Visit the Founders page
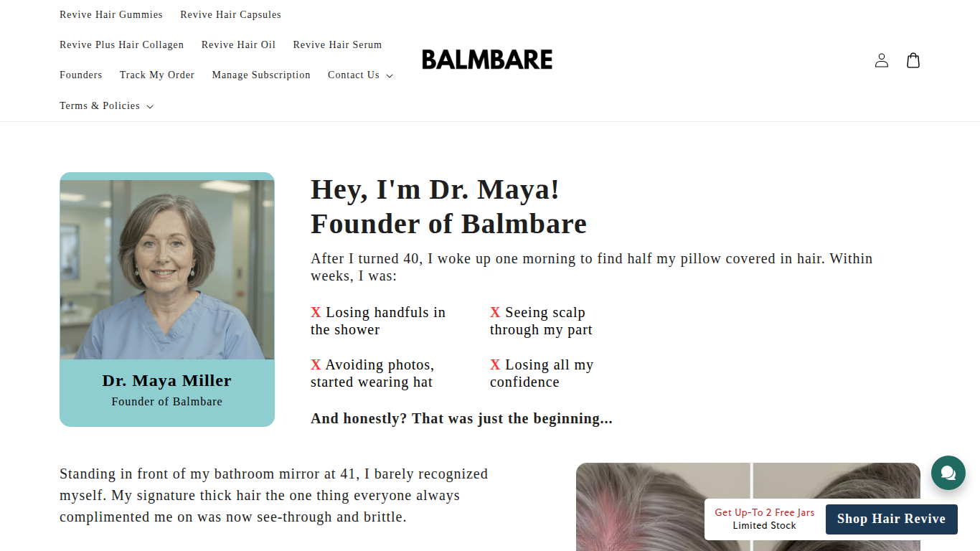The width and height of the screenshot is (980, 551). coord(80,75)
